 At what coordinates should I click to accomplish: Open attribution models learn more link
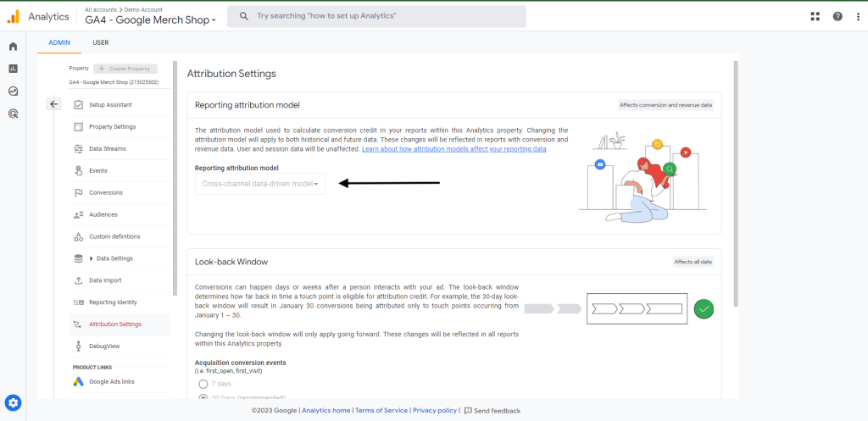pos(454,149)
